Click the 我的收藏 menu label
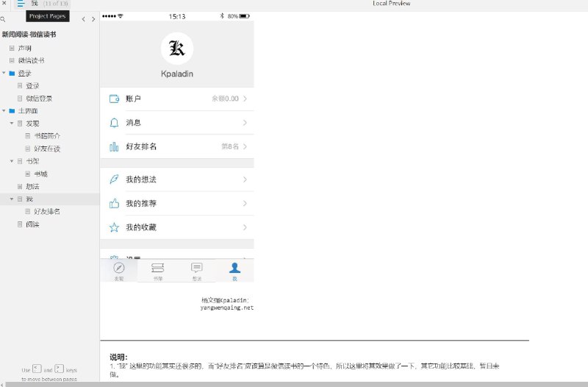 pos(141,227)
